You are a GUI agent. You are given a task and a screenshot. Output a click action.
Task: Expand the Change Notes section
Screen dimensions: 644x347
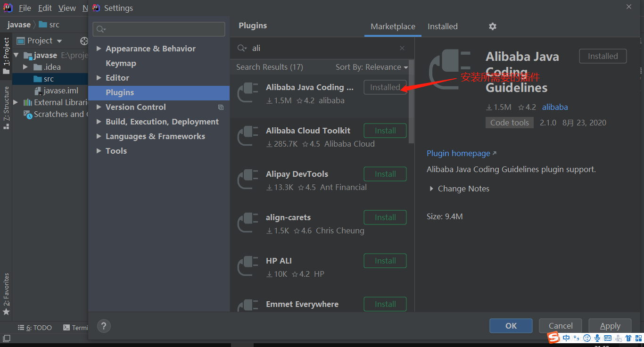[x=431, y=189]
